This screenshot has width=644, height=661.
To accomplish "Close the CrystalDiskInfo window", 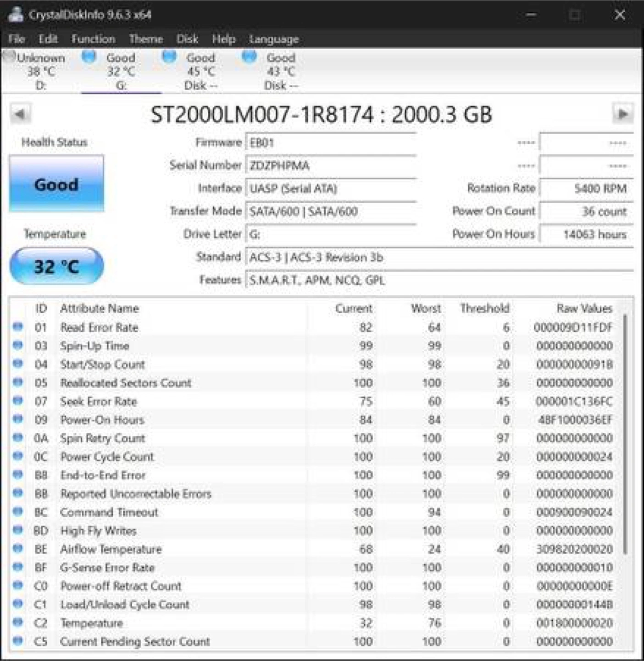I will tap(620, 15).
